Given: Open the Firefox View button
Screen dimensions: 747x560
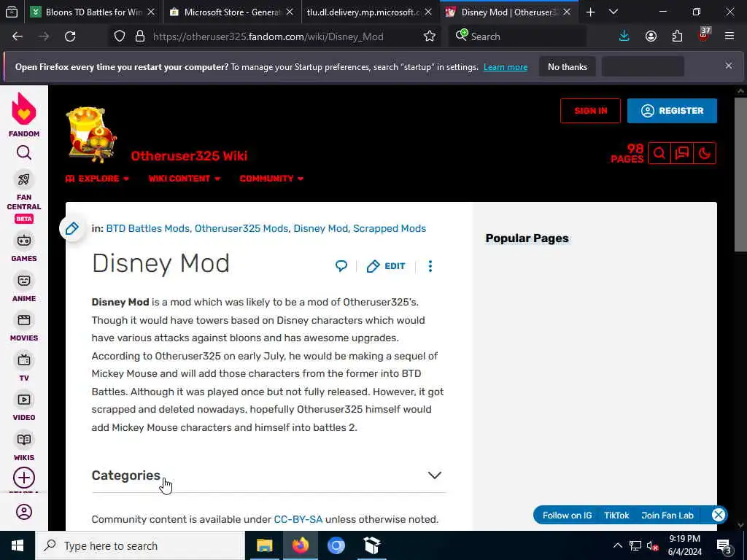Looking at the screenshot, I should click(x=12, y=12).
